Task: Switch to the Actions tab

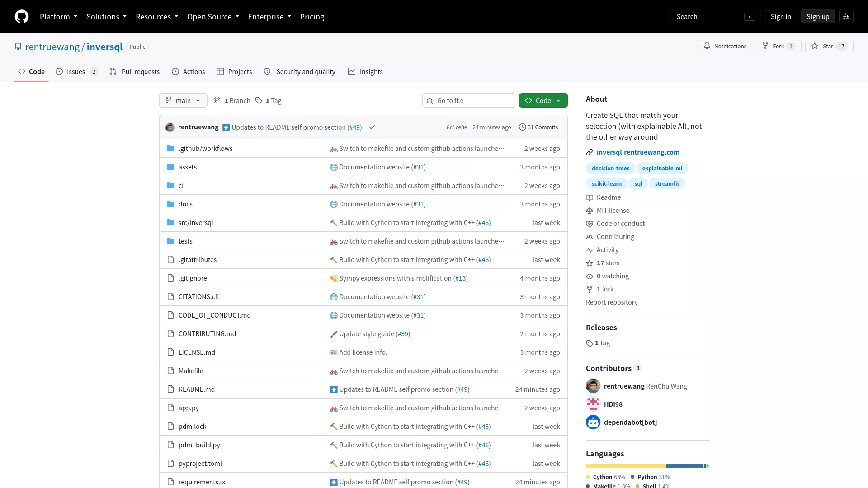Action: 189,72
